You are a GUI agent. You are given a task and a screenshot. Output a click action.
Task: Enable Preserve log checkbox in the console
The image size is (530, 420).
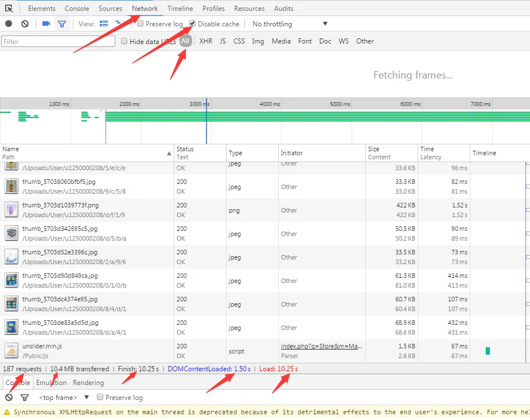[x=100, y=397]
